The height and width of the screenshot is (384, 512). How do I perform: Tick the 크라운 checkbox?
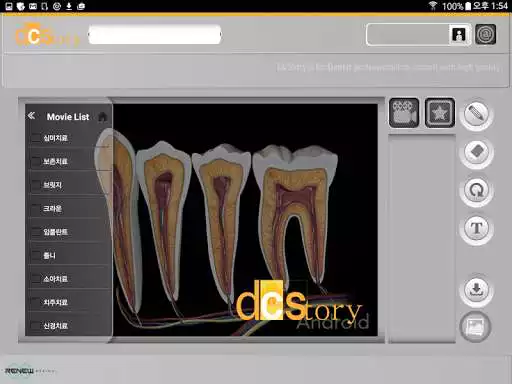[35, 209]
